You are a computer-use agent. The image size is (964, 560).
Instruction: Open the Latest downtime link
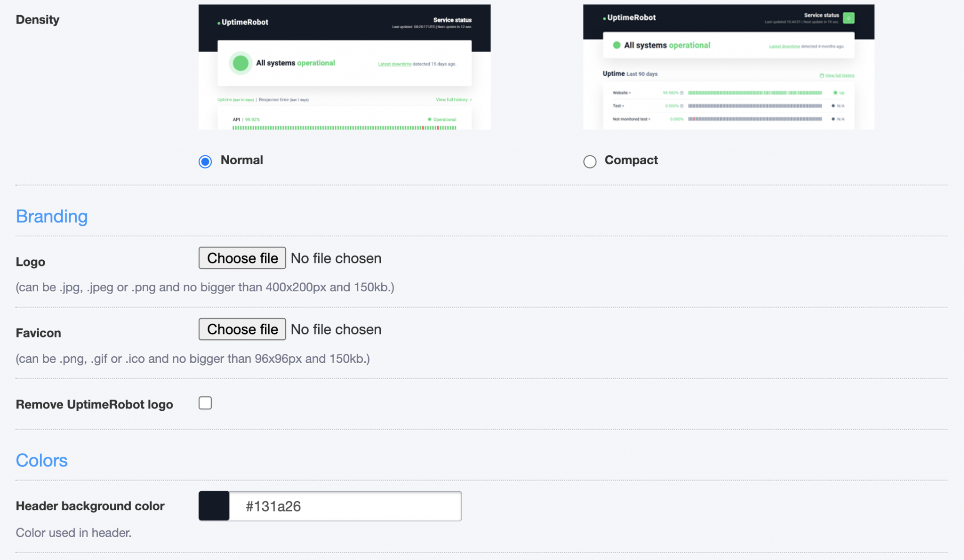(x=395, y=64)
